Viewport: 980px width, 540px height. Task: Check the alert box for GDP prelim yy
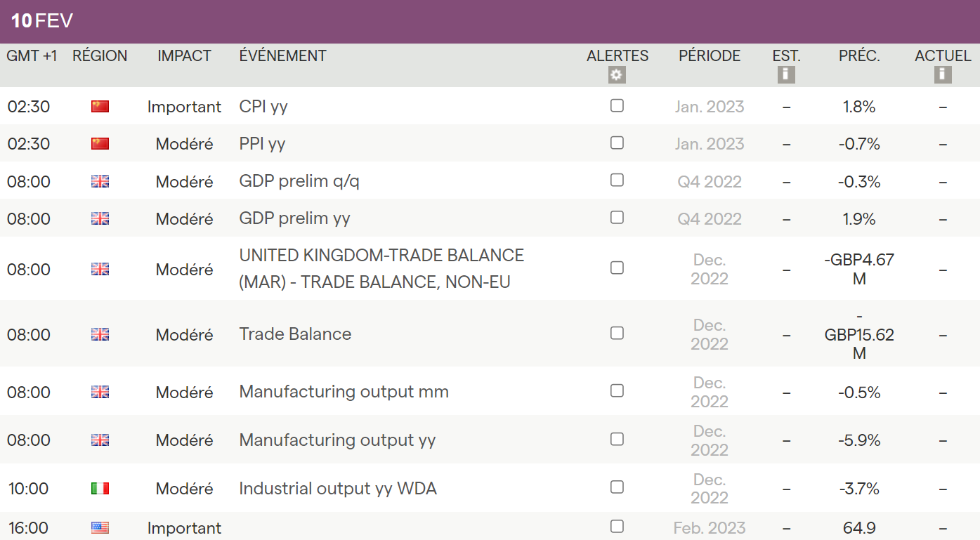click(x=617, y=218)
